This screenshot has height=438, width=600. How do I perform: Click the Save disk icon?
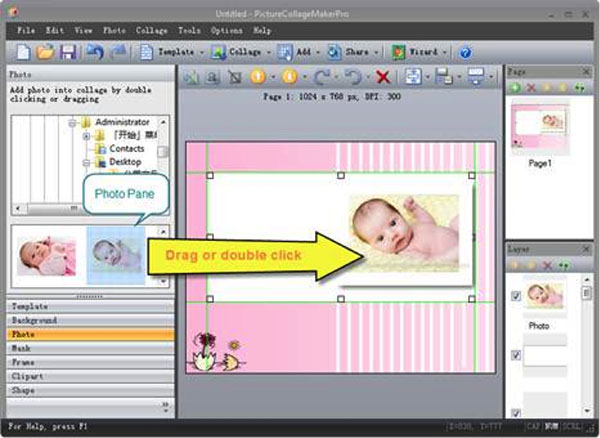point(68,51)
